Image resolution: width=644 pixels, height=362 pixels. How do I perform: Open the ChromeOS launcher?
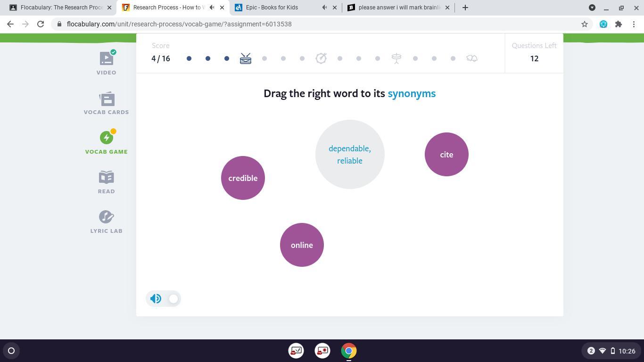pos(11,351)
